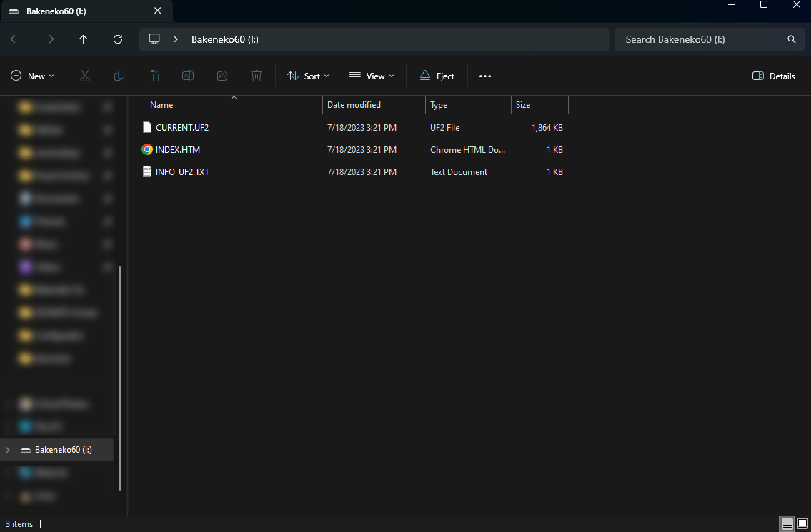Open the Sort dropdown menu

tap(308, 76)
